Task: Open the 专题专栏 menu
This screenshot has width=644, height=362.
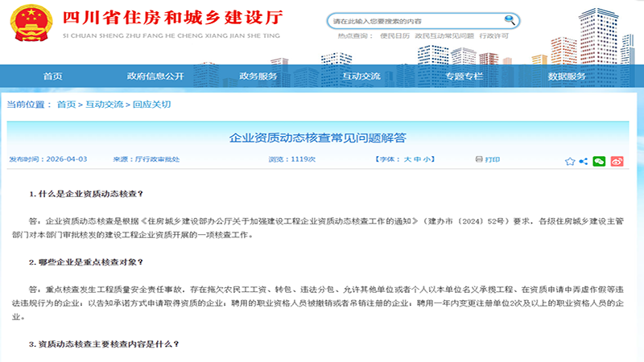Action: 464,76
